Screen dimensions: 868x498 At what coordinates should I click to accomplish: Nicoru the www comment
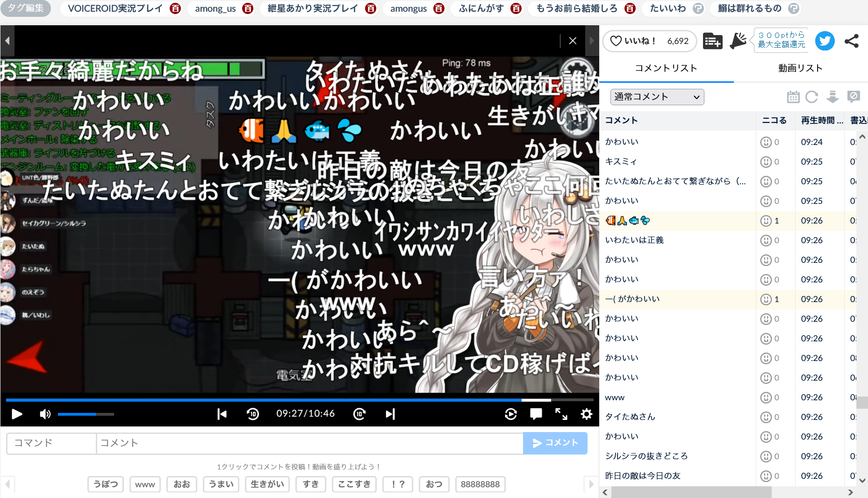click(x=766, y=397)
